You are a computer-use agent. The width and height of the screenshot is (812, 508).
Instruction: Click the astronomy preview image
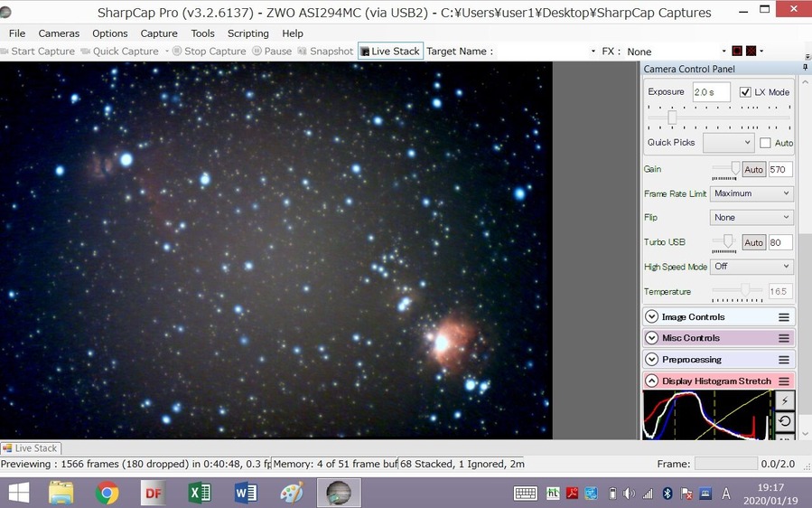[x=276, y=250]
